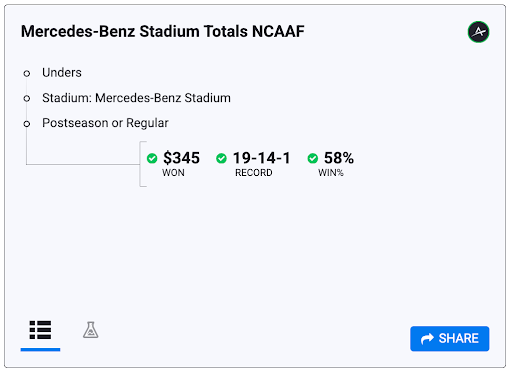
Task: Click the 58% WIN% stat
Action: [339, 158]
